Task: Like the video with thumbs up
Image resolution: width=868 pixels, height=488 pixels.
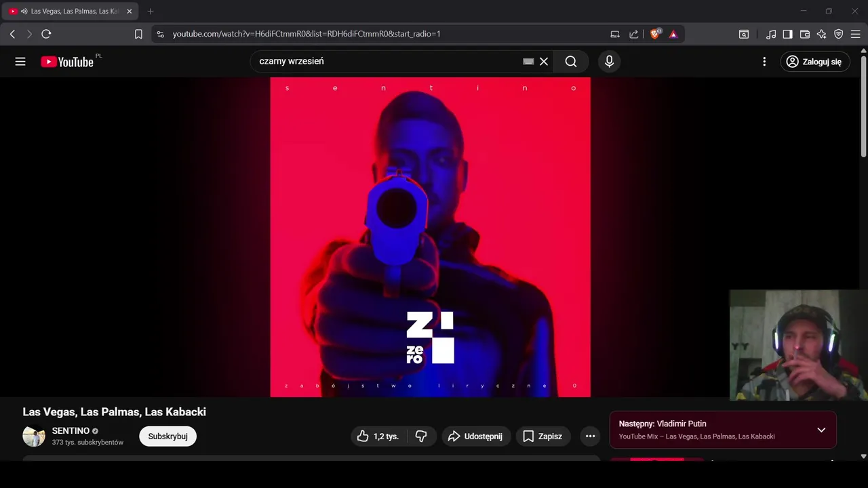Action: click(x=378, y=436)
